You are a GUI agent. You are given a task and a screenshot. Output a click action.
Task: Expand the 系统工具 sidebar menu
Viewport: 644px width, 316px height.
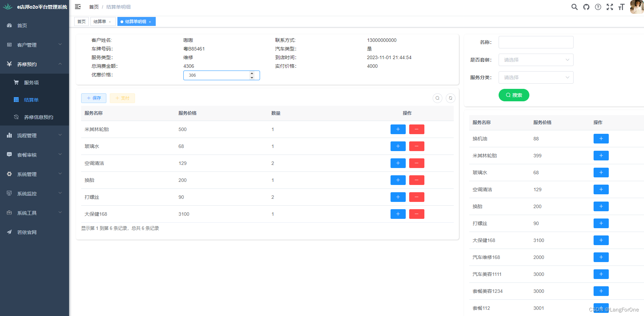pyautogui.click(x=35, y=213)
